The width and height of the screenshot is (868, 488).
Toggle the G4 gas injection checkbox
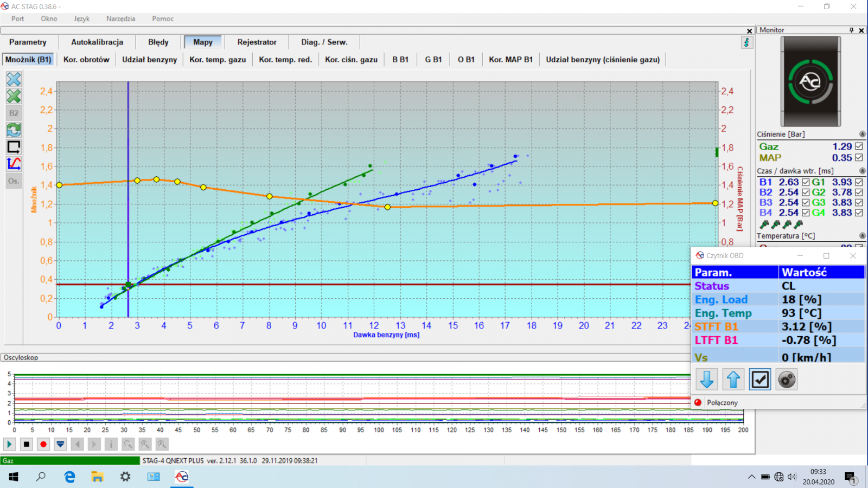(x=859, y=213)
